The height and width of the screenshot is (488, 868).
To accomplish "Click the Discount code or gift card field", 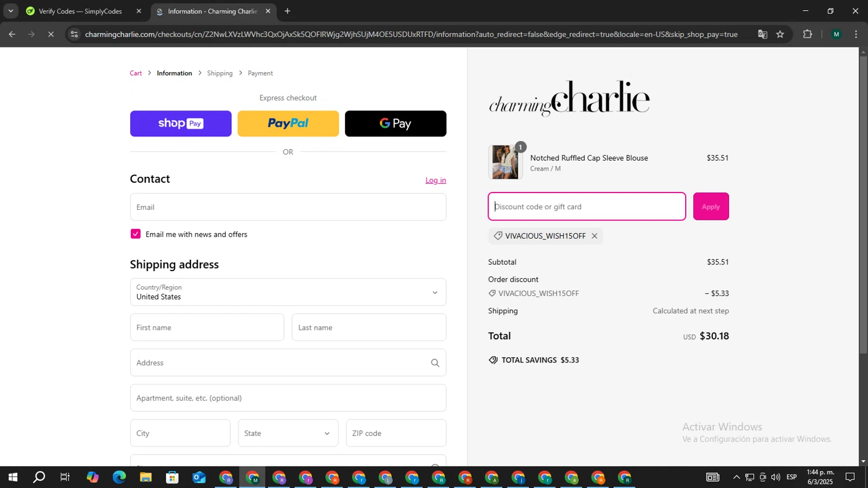I will [x=587, y=206].
